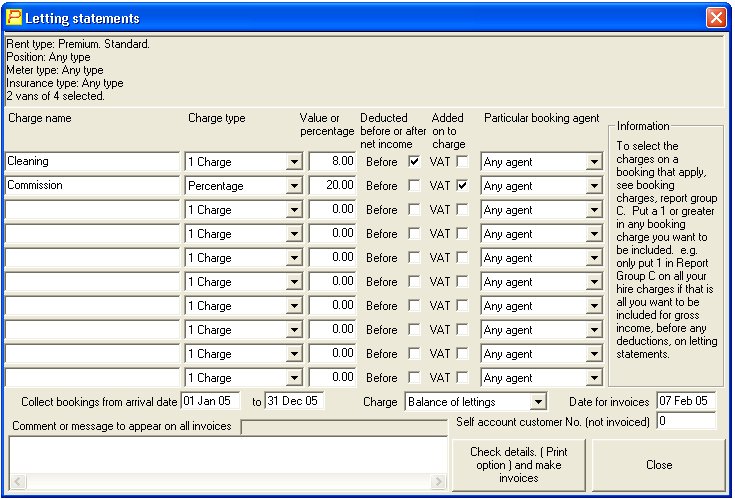Click the 'Particular booking agent' column header

[x=541, y=118]
